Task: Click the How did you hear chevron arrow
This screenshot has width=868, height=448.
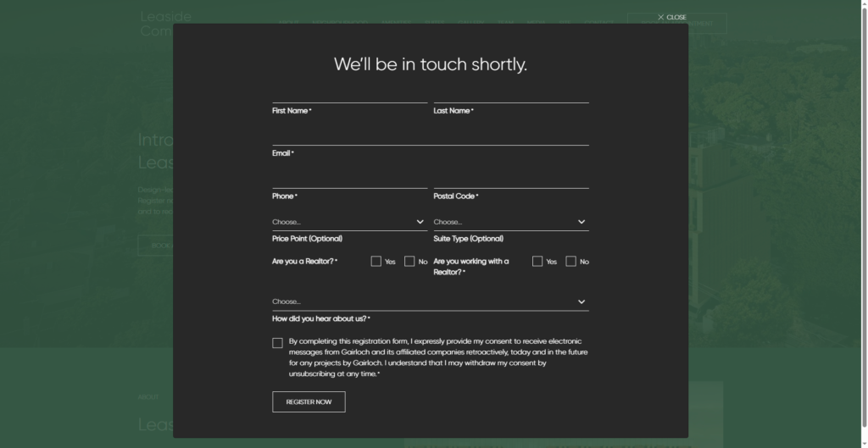Action: (581, 302)
